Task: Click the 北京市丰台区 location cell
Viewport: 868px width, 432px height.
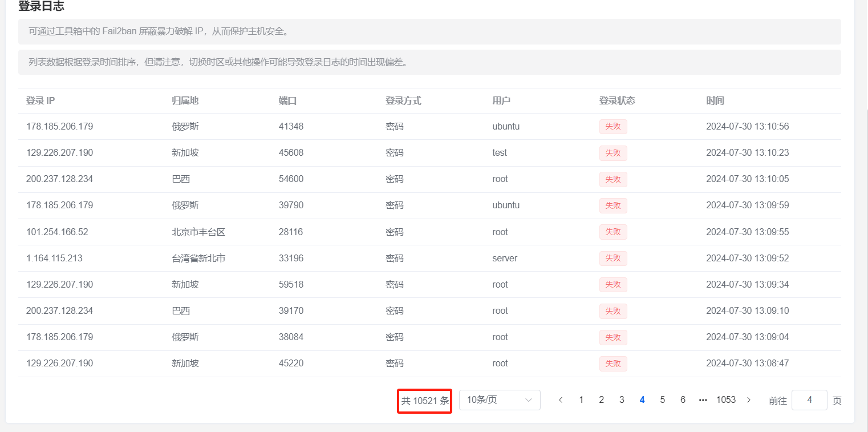Action: pos(198,232)
